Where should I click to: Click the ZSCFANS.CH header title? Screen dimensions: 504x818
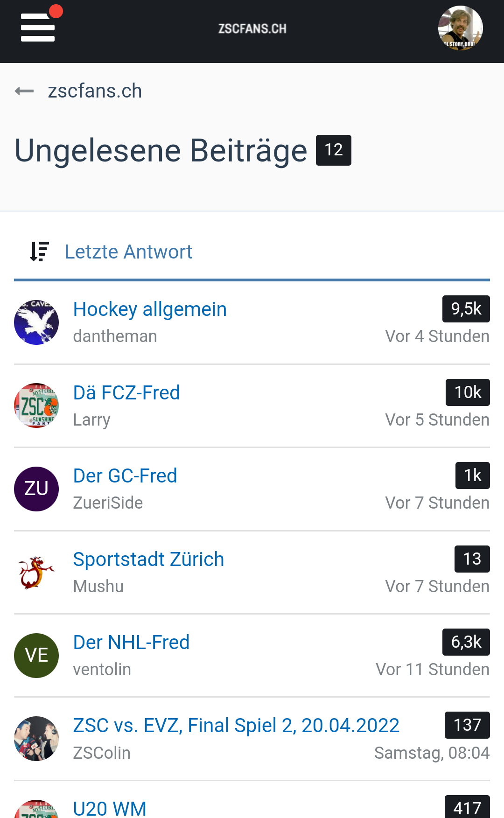(x=252, y=28)
